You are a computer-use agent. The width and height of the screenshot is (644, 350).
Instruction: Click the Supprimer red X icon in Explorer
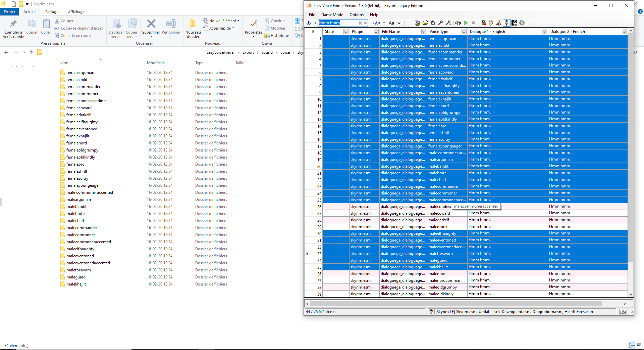(151, 24)
